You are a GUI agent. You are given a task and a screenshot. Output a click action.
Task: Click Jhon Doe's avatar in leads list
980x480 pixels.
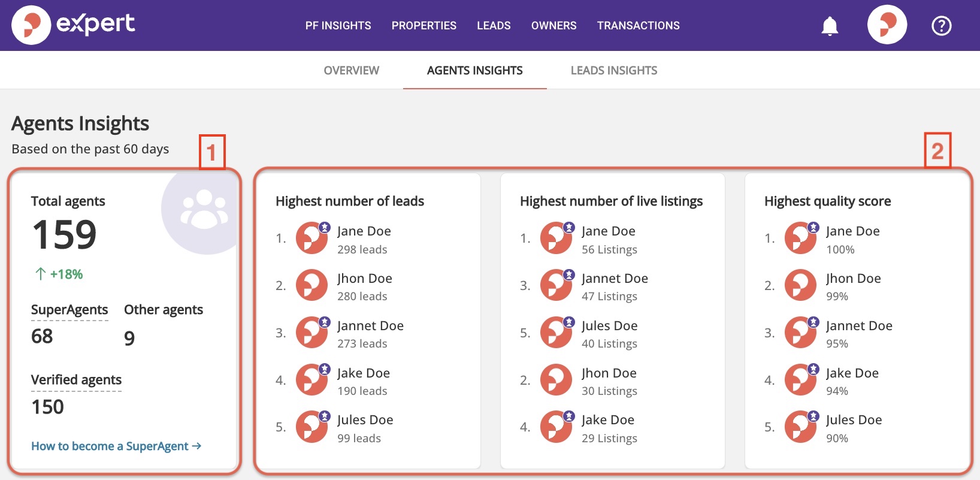312,285
